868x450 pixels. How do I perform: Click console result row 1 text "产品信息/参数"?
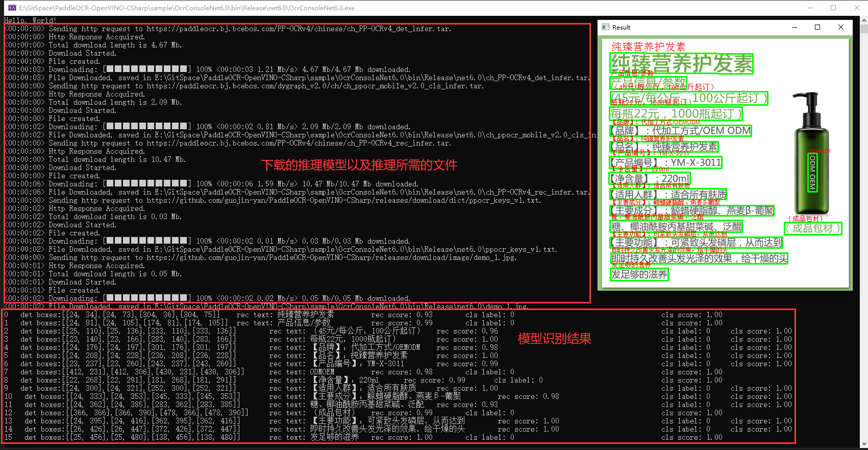(304, 323)
